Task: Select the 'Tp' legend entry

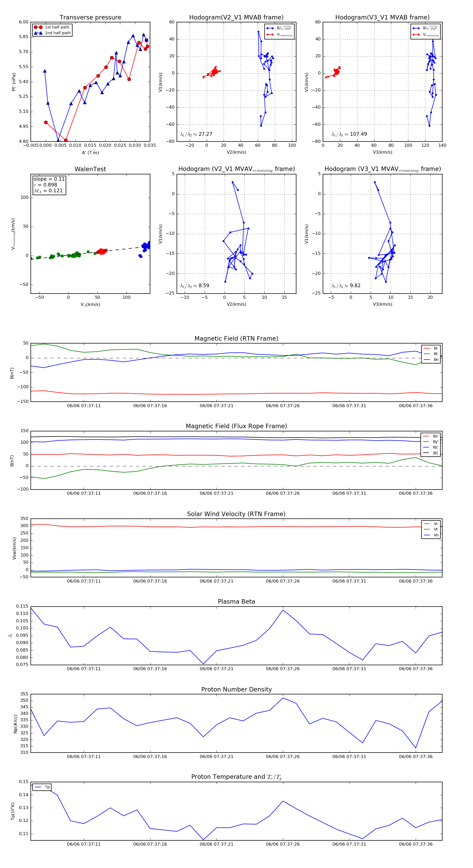Action: coord(42,787)
